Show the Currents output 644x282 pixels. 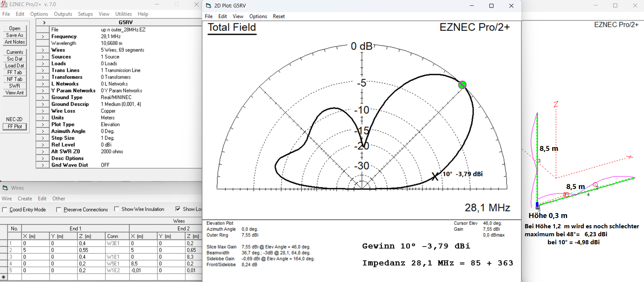(x=14, y=52)
